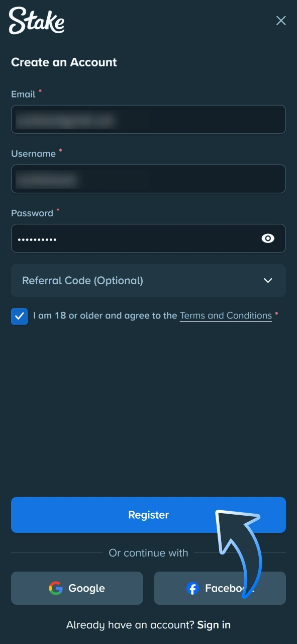Show the password using the eye icon

pos(268,238)
